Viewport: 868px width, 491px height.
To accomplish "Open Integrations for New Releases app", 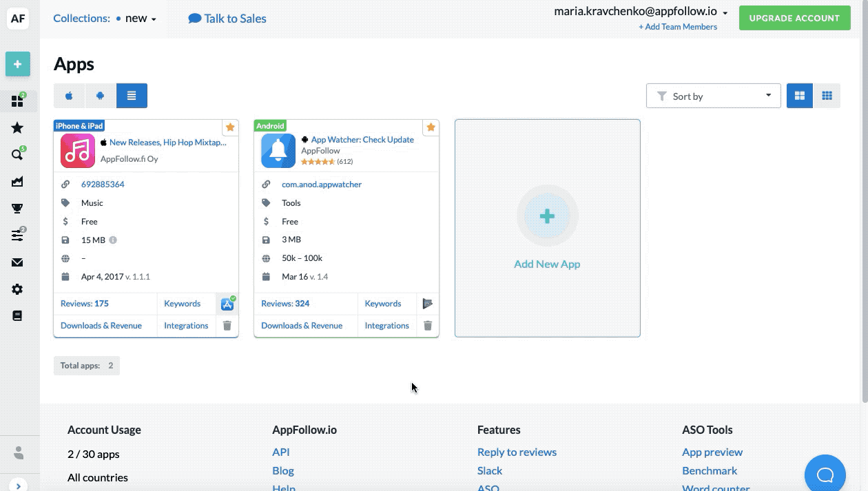I will [186, 326].
